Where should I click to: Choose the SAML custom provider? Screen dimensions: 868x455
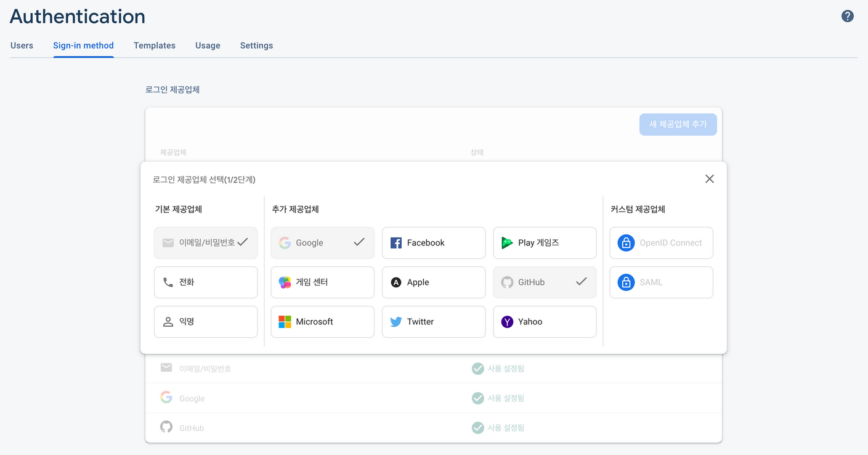pos(662,282)
